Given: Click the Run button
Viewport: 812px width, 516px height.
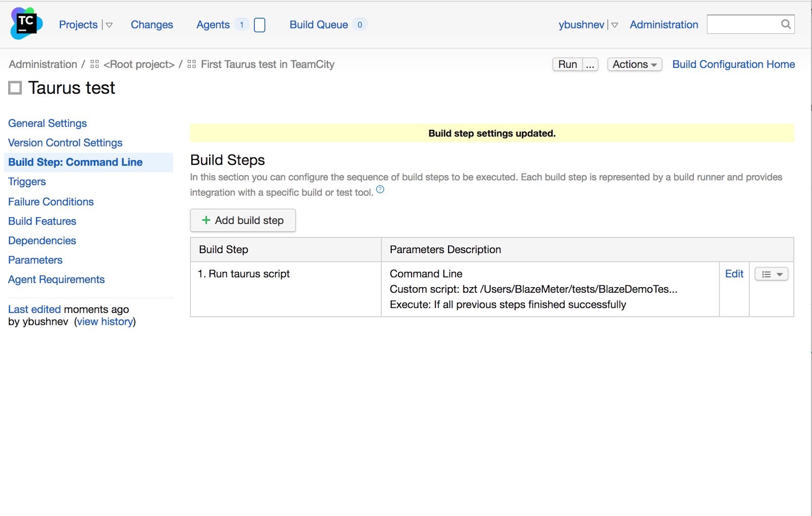Looking at the screenshot, I should (x=567, y=64).
